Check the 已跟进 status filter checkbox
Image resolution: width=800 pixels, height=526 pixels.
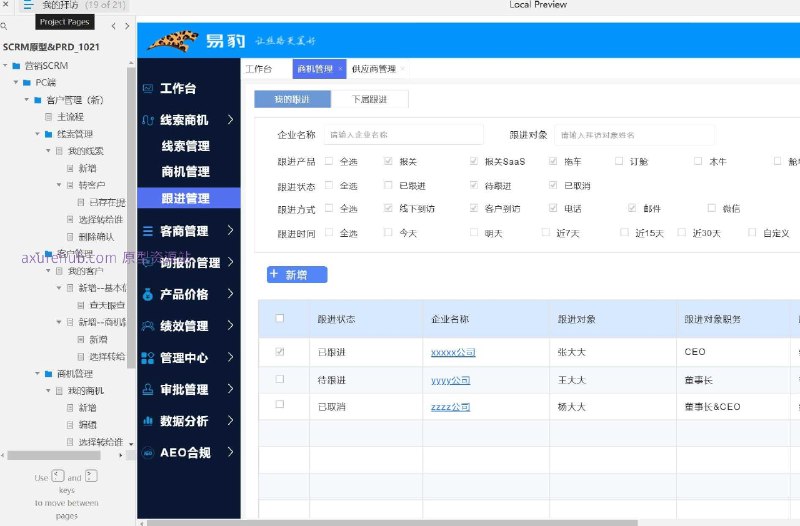388,185
